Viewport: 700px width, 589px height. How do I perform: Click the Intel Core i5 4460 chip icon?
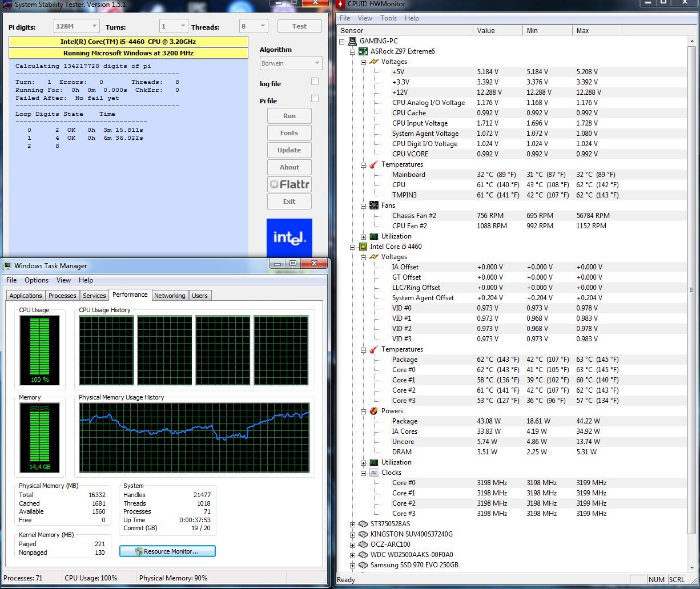click(x=363, y=247)
